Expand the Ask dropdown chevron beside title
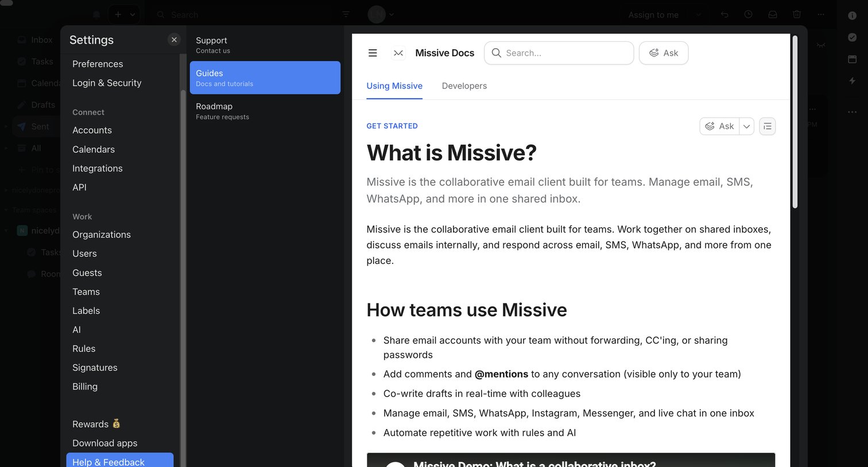This screenshot has width=868, height=467. 747,126
